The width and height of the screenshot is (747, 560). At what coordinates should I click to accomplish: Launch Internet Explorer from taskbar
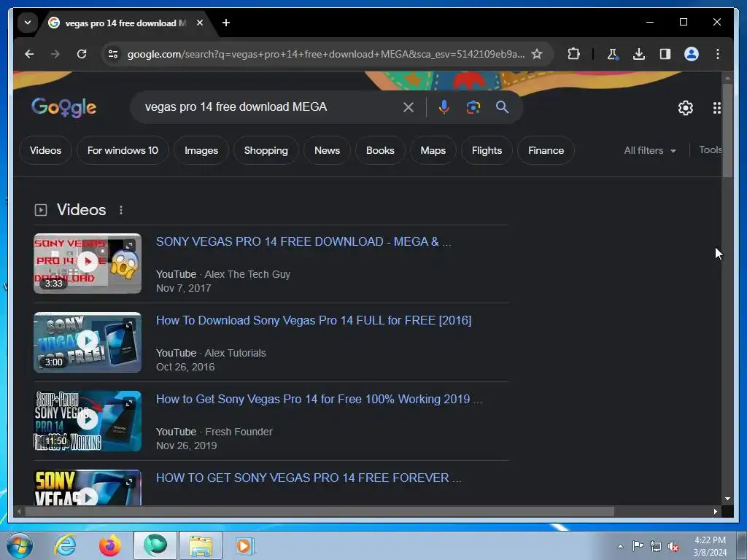pyautogui.click(x=65, y=545)
